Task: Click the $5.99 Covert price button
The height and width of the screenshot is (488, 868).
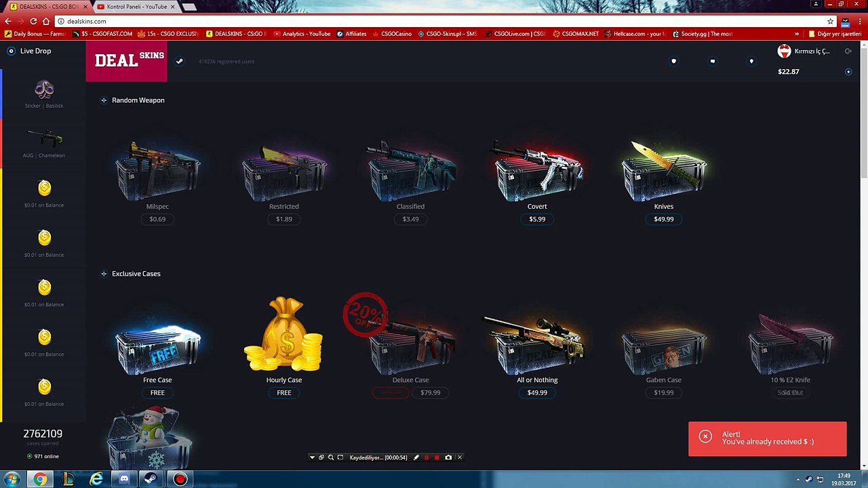Action: click(537, 219)
